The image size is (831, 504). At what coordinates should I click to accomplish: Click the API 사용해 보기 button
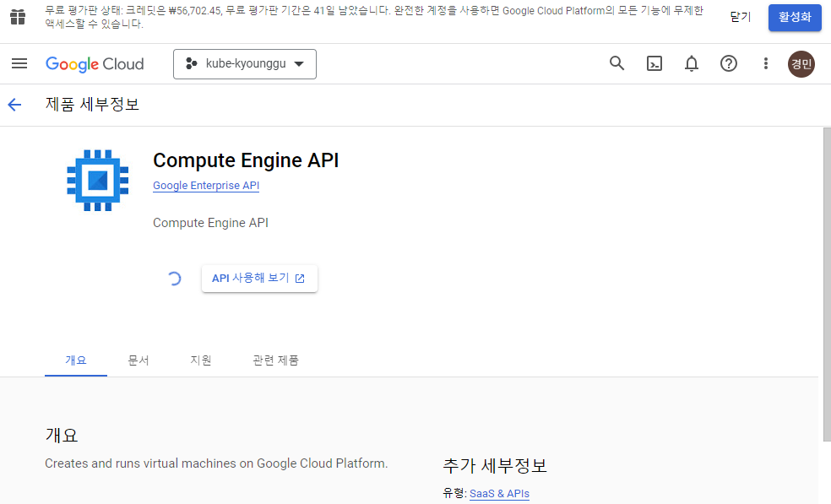259,279
